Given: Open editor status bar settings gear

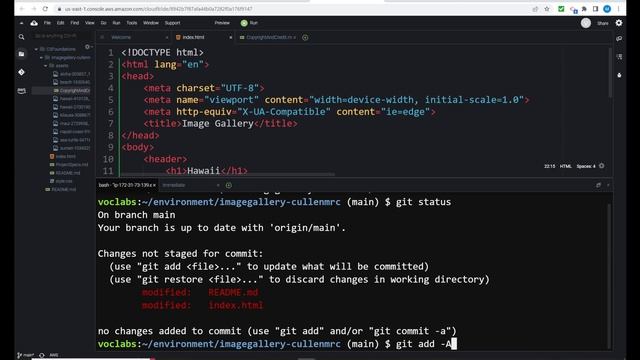Looking at the screenshot, I should pos(602,166).
